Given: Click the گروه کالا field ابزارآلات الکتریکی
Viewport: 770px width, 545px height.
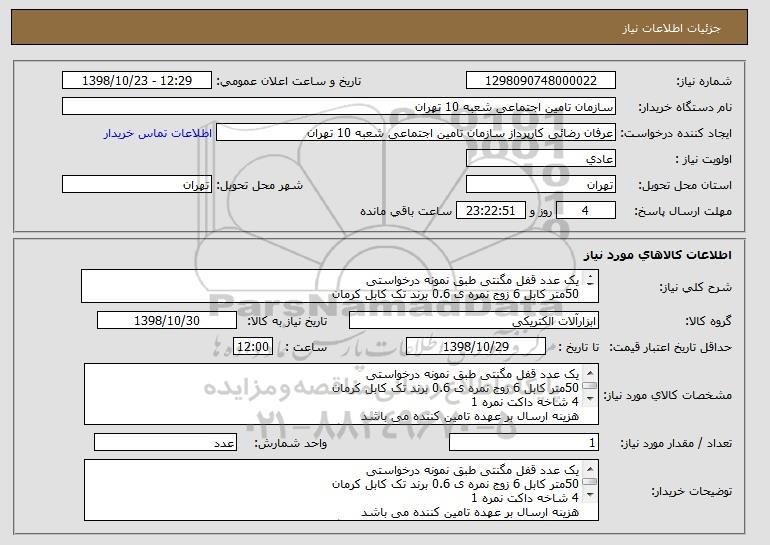Looking at the screenshot, I should [x=474, y=321].
